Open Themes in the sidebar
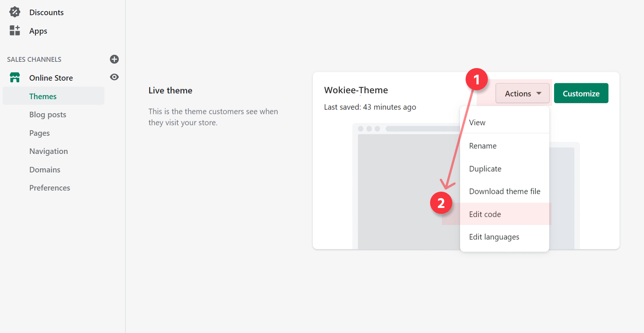This screenshot has width=644, height=333. pos(53,96)
